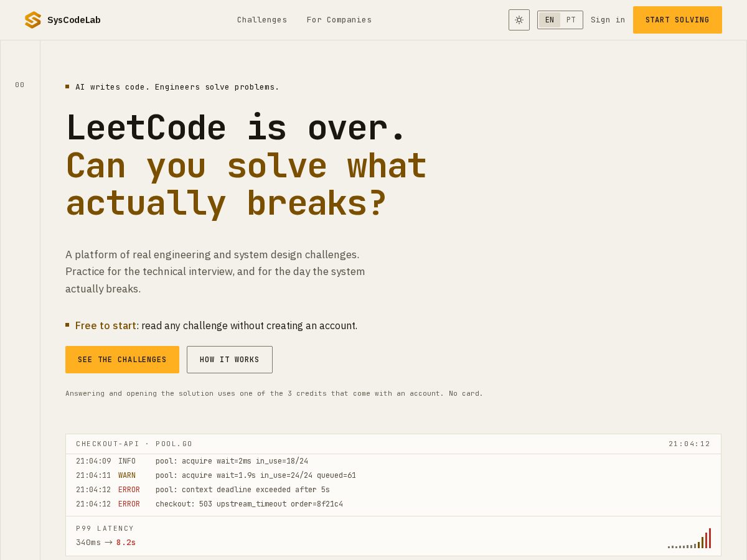Switch language to PT
Viewport: 747px width, 560px height.
[x=571, y=20]
